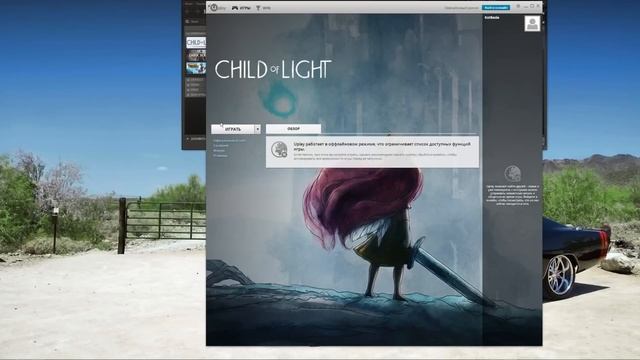Click the user avatar picture
Image resolution: width=640 pixels, height=360 pixels.
[x=532, y=24]
